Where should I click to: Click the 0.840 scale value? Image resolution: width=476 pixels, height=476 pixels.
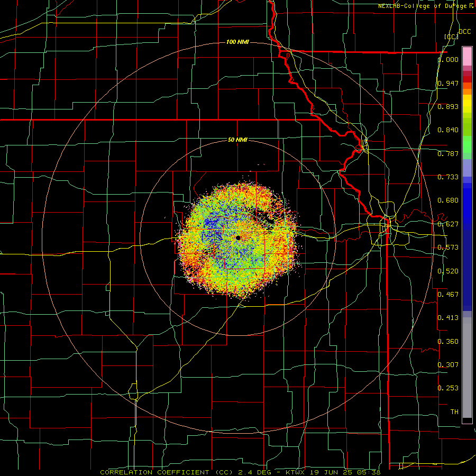[x=448, y=130]
